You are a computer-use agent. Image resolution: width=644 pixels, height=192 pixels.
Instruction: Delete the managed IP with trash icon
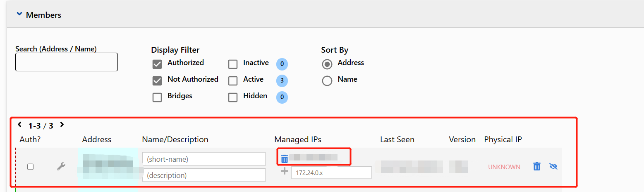point(284,158)
